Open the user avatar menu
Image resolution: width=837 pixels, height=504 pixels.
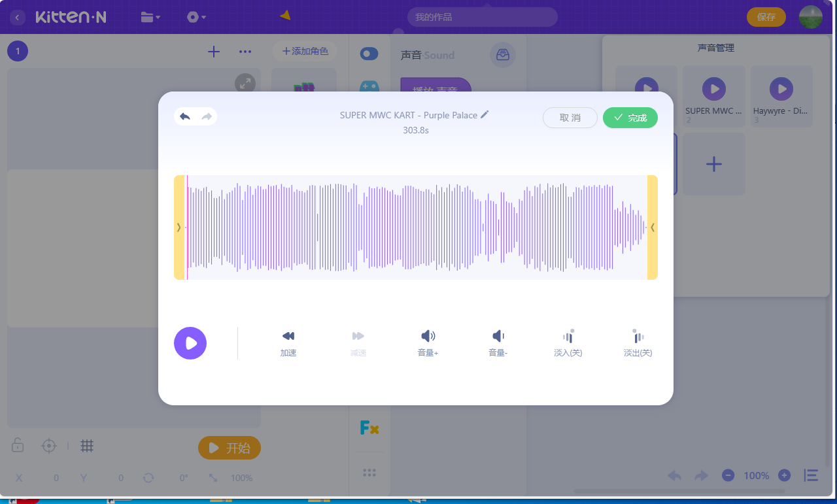pos(811,17)
